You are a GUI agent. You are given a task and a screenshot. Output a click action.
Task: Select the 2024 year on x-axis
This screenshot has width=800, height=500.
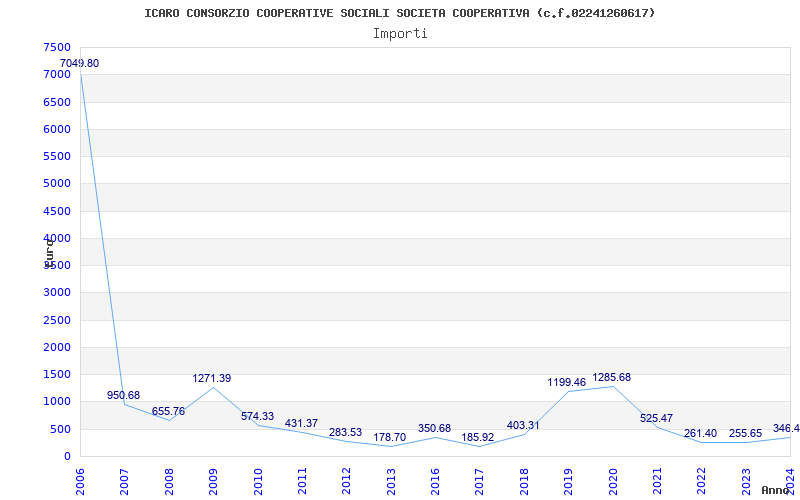[790, 478]
